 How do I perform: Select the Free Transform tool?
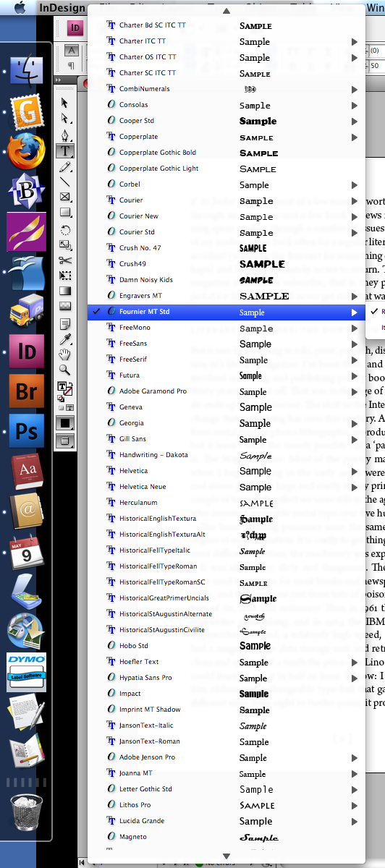tap(65, 276)
